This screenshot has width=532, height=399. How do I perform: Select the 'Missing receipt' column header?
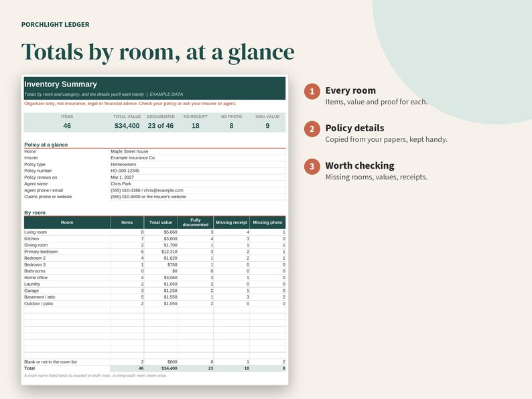[x=231, y=223]
